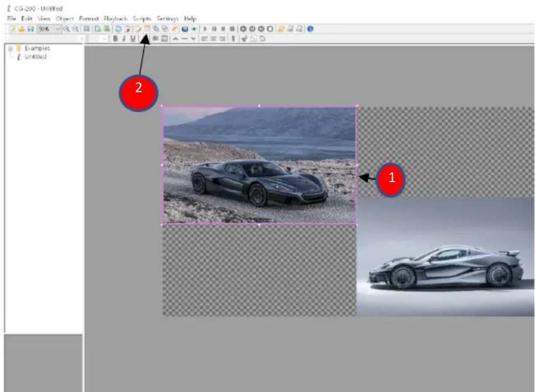Image resolution: width=535 pixels, height=392 pixels.
Task: Click the Zoom In magnifier icon
Action: [67, 29]
